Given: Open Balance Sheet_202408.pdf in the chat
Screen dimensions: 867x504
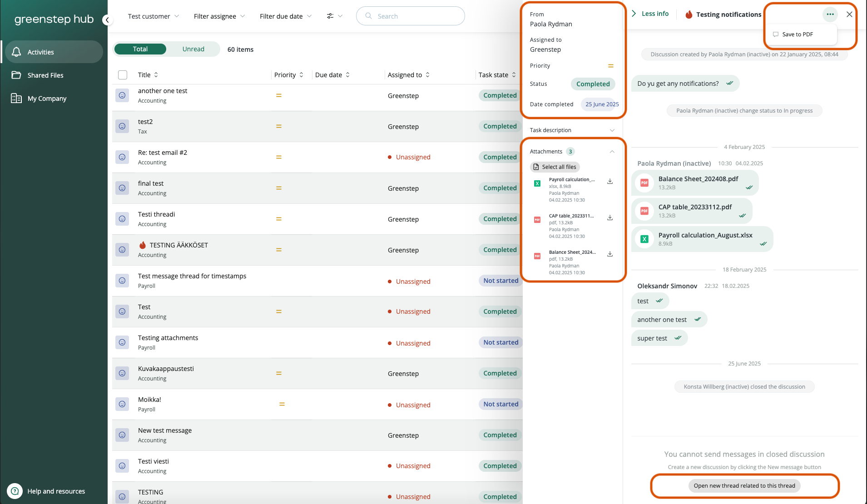Looking at the screenshot, I should click(695, 183).
